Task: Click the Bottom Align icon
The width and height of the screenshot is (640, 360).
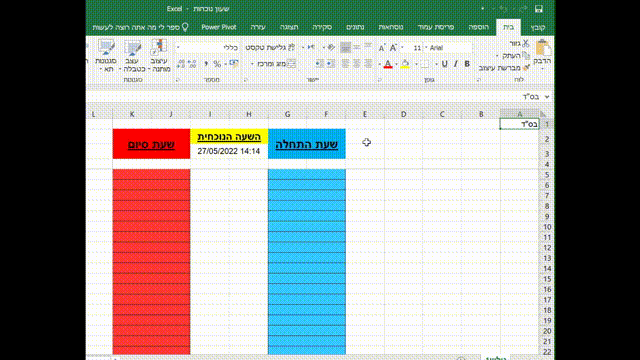Action: coord(345,47)
